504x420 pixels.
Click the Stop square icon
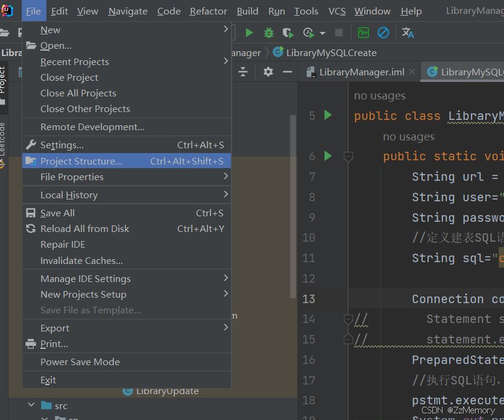click(x=339, y=33)
